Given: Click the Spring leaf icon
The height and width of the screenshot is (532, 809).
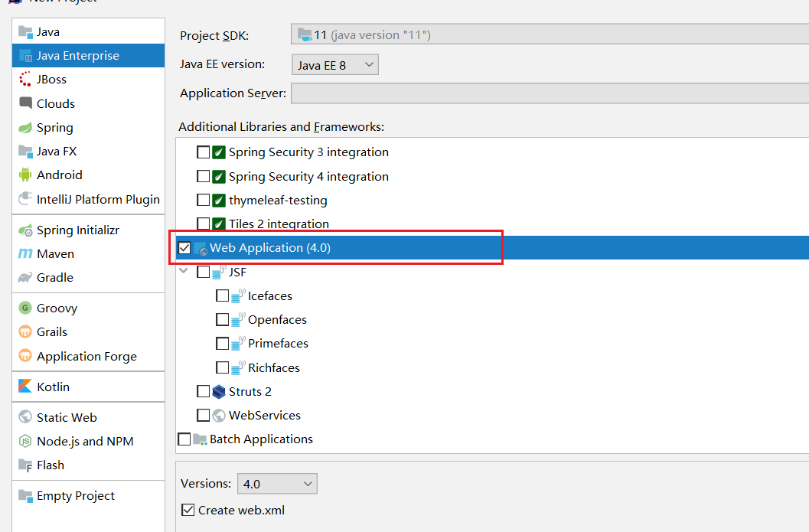Looking at the screenshot, I should click(25, 128).
